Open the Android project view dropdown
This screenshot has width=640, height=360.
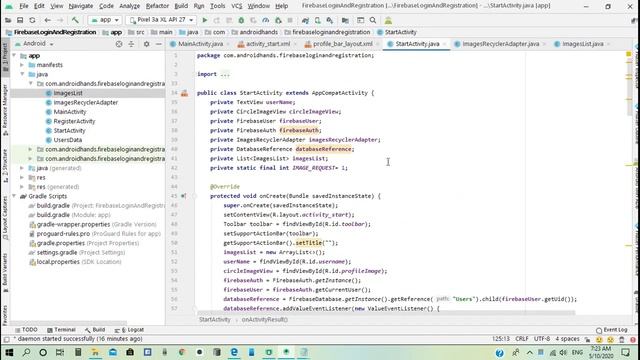click(x=35, y=44)
